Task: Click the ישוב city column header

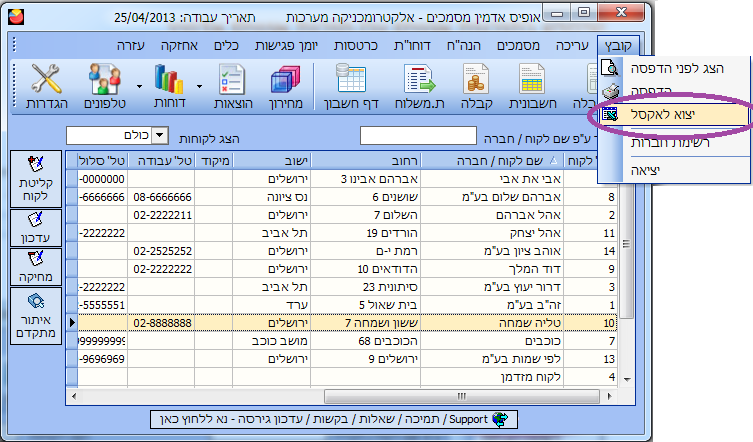Action: (x=271, y=160)
